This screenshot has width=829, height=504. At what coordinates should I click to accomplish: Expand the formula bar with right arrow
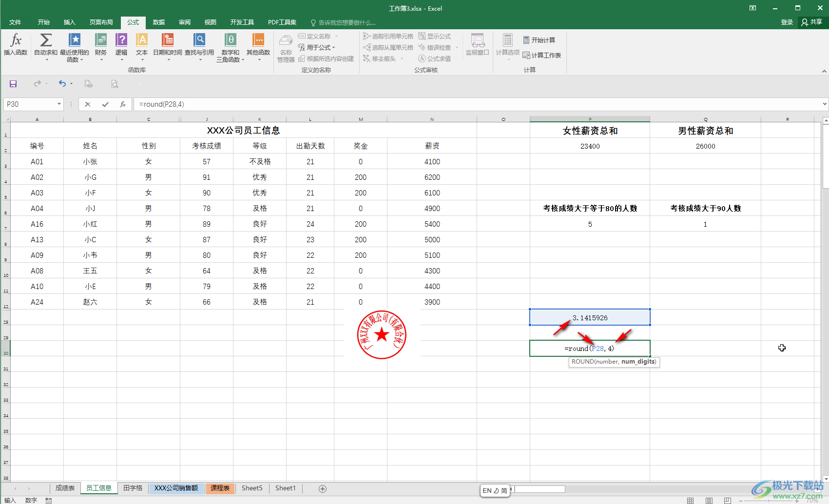(x=824, y=104)
